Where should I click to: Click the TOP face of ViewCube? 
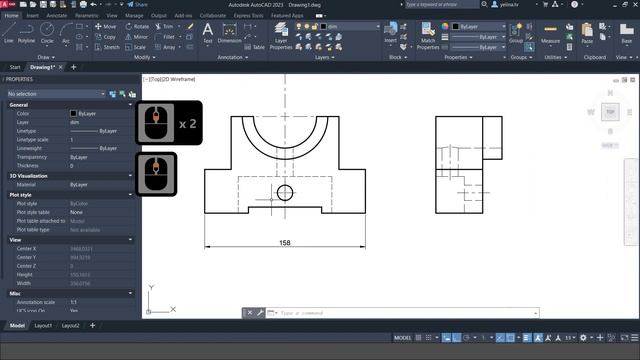[610, 112]
